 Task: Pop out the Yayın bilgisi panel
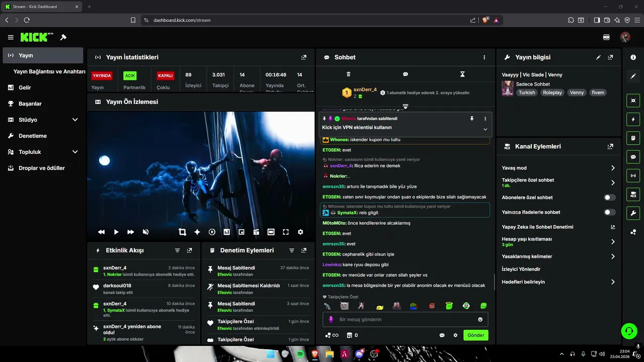tap(610, 57)
